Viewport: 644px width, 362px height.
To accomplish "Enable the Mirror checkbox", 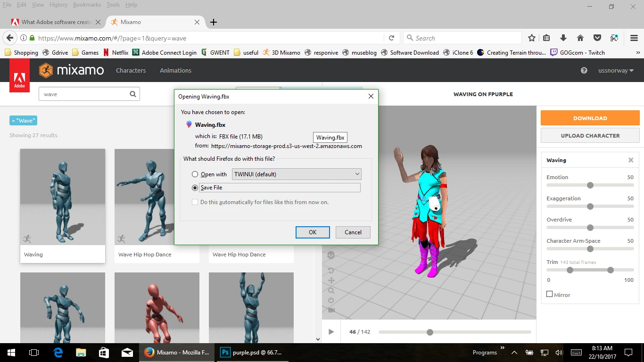I will pos(549,294).
